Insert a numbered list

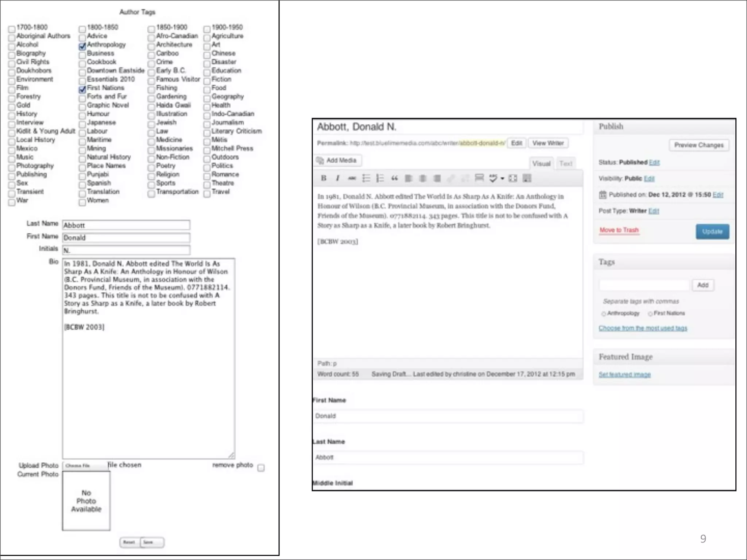click(x=380, y=178)
